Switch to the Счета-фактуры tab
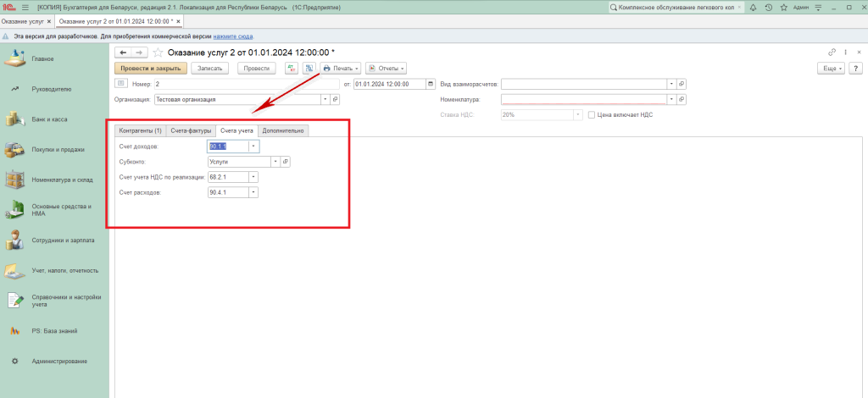Viewport: 868px width, 398px height. (190, 130)
